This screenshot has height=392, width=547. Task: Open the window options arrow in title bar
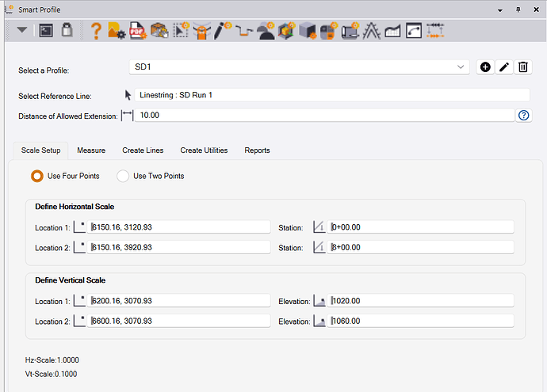pos(499,10)
